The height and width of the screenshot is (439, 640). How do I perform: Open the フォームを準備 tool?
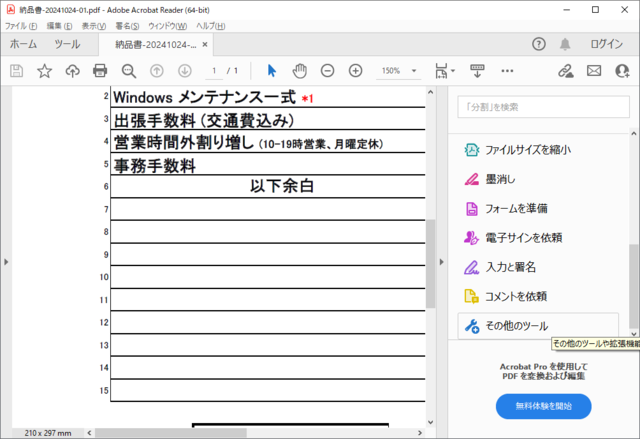(x=506, y=208)
